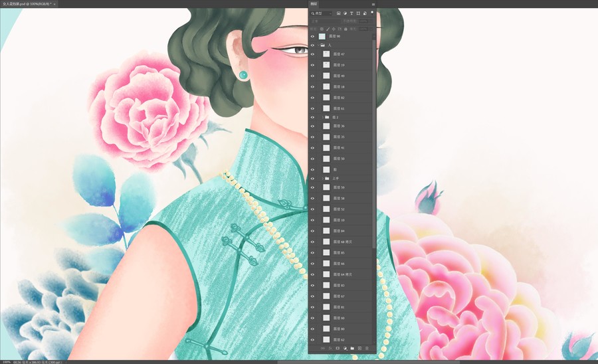Create new layer icon
This screenshot has width=598, height=364.
(359, 348)
